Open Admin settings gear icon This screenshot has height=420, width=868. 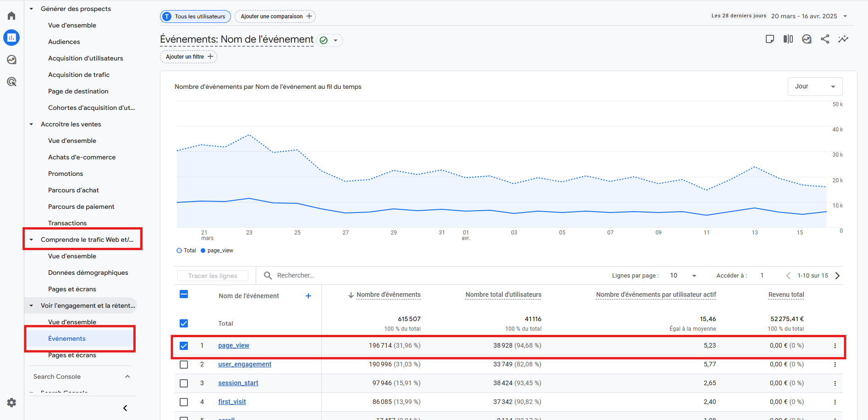tap(11, 403)
